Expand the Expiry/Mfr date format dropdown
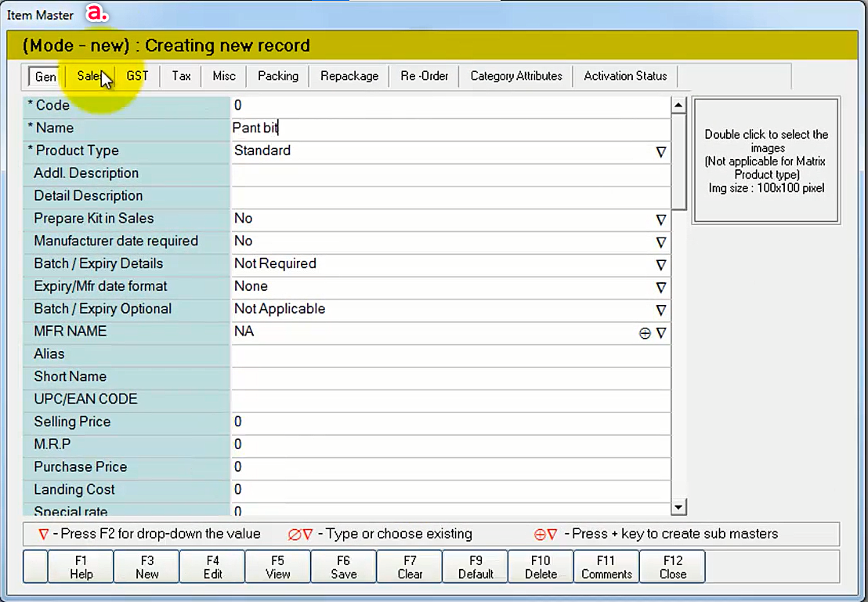This screenshot has width=868, height=602. (661, 288)
